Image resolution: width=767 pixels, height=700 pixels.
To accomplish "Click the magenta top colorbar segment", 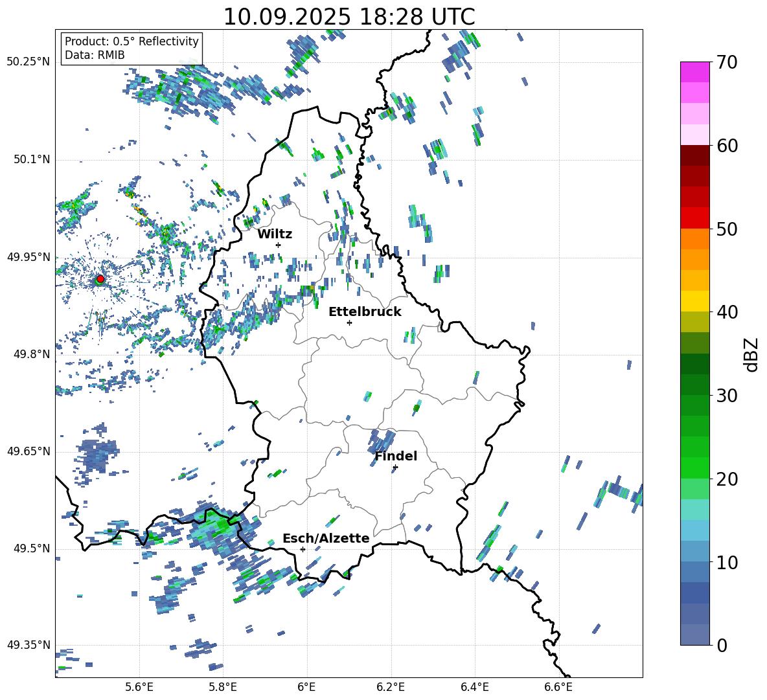I will click(695, 73).
